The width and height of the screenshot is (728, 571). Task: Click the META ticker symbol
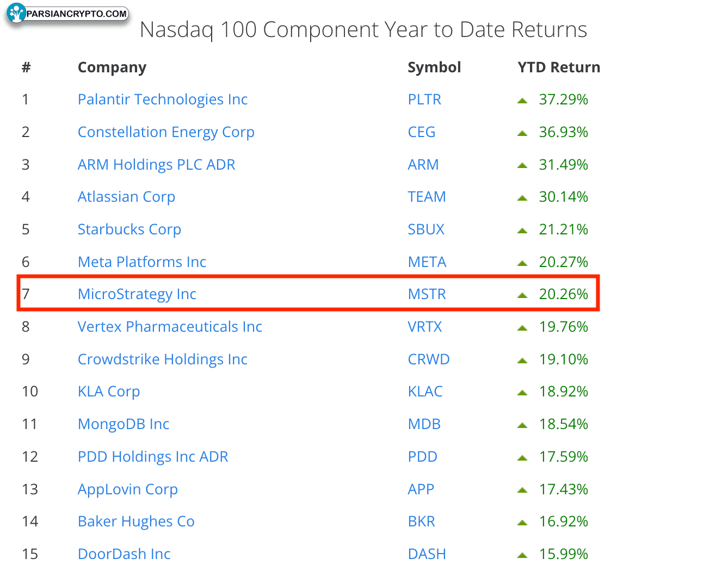pos(427,262)
